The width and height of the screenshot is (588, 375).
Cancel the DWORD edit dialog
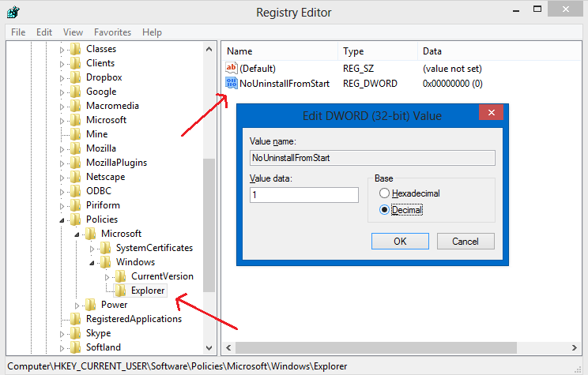click(465, 242)
